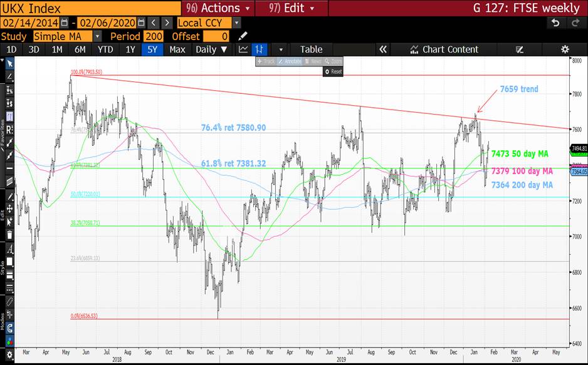Edit the end date field 02/06/2020

(107, 23)
